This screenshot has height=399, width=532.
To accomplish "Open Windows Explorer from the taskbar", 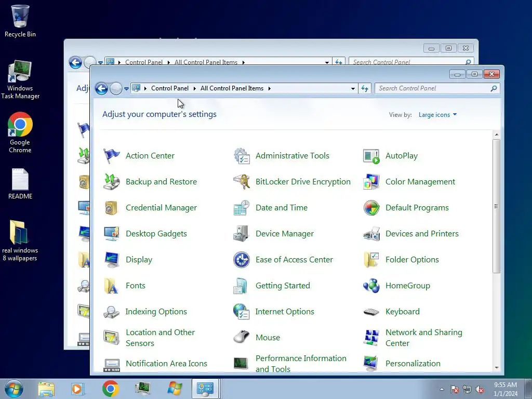I will (46, 389).
